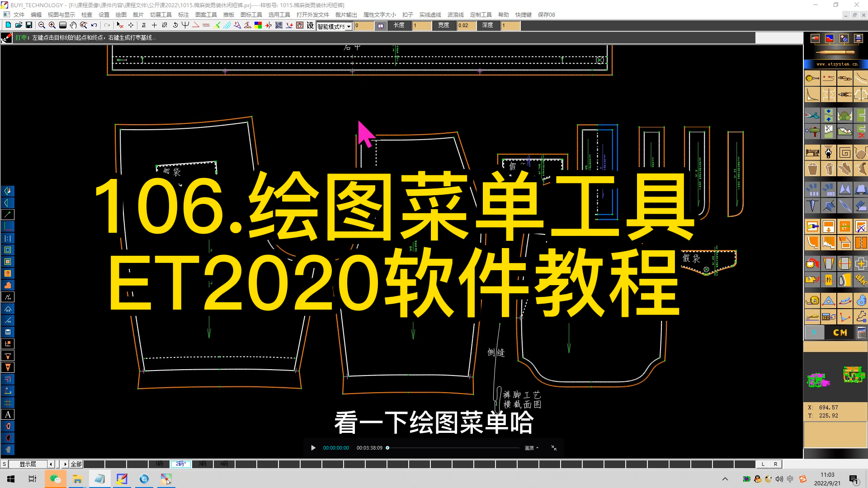This screenshot has width=868, height=488.
Task: Save the pattern with the floppy disk icon
Action: pos(29,25)
